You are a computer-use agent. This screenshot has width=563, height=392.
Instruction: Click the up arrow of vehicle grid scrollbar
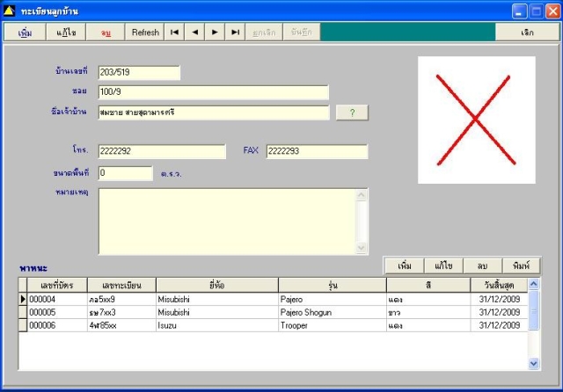(534, 284)
